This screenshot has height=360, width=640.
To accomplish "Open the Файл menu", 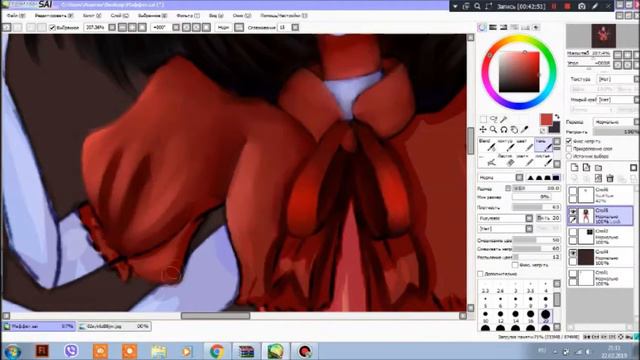I will (x=16, y=16).
